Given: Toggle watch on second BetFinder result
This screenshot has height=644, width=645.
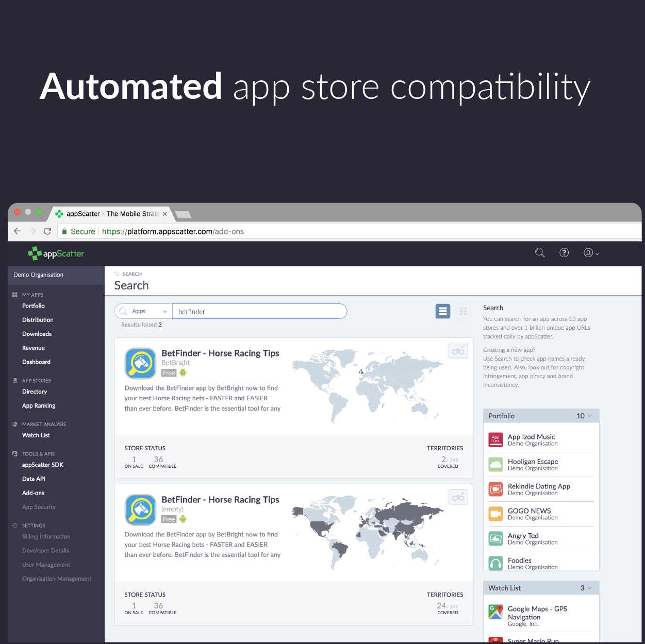Looking at the screenshot, I should coord(458,497).
